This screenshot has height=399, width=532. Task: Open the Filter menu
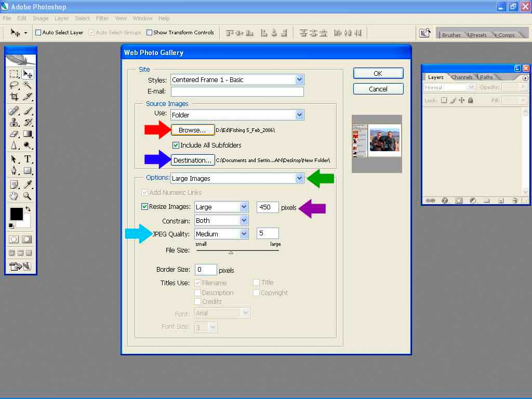102,18
